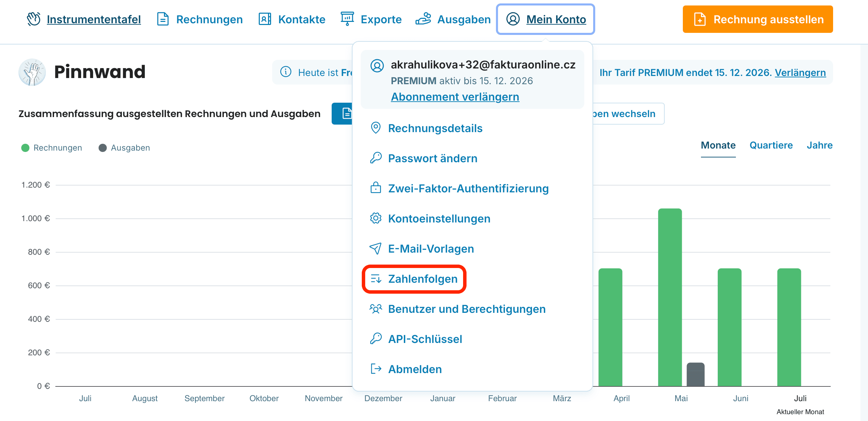Click the key icon beside Passwort ändern
868x421 pixels.
[376, 158]
